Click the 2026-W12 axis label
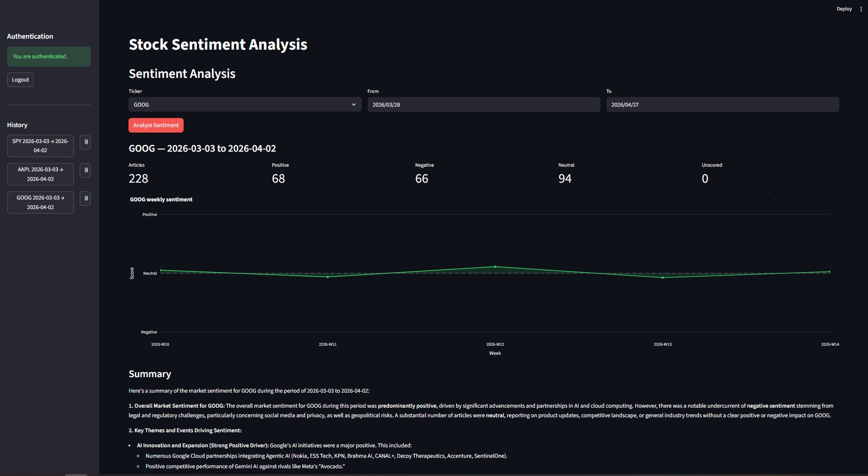868x476 pixels. [x=495, y=344]
